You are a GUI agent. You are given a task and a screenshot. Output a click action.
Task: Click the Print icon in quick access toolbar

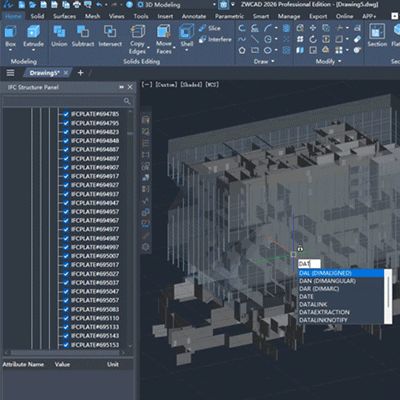pos(77,5)
